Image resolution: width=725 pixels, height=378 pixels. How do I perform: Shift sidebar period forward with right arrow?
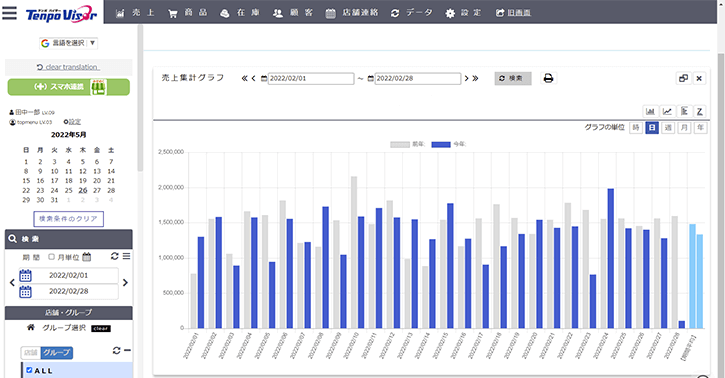125,283
